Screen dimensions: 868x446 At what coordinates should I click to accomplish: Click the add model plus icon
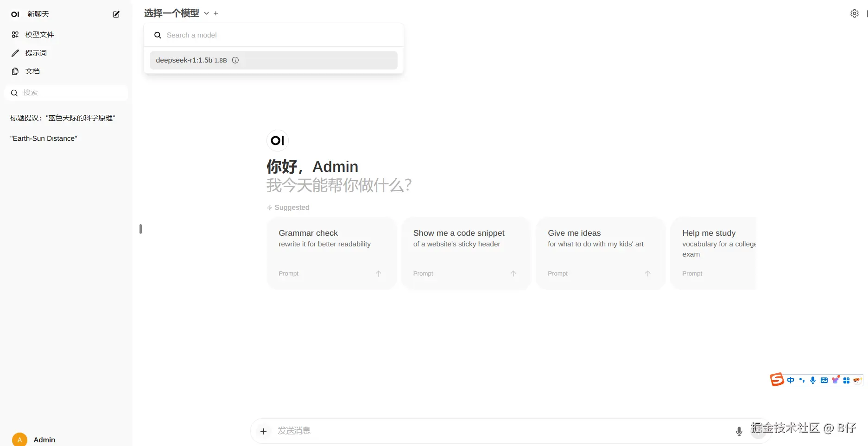(x=216, y=13)
